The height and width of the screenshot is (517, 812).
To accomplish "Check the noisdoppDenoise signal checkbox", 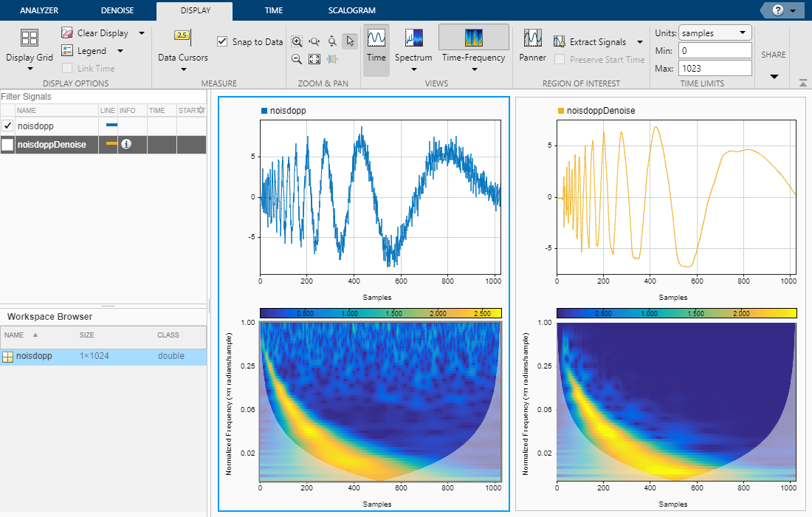I will [8, 145].
